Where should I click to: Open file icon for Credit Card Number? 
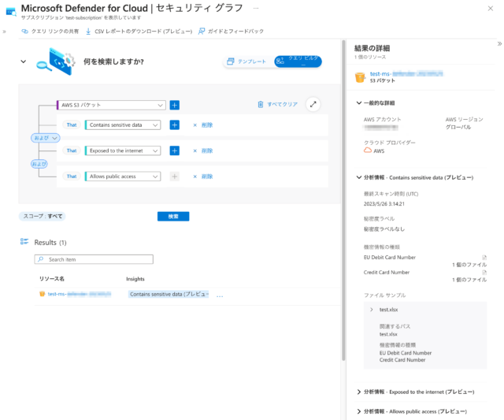pos(484,273)
